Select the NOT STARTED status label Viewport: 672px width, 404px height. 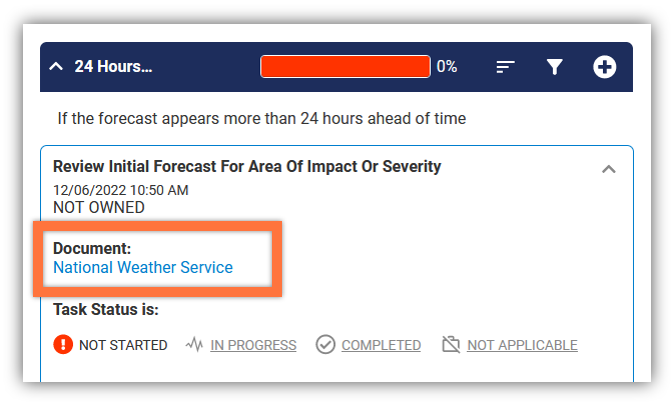coord(123,345)
